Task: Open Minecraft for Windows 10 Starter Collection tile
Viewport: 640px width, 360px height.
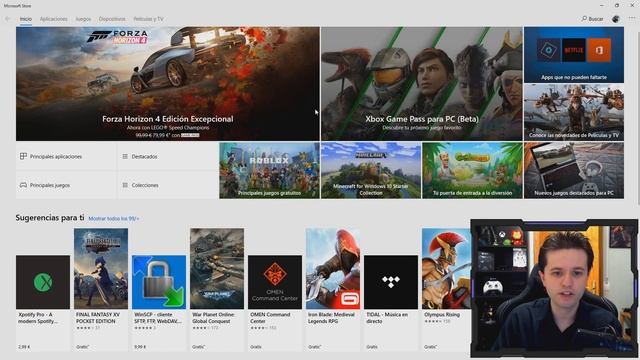Action: [x=371, y=171]
